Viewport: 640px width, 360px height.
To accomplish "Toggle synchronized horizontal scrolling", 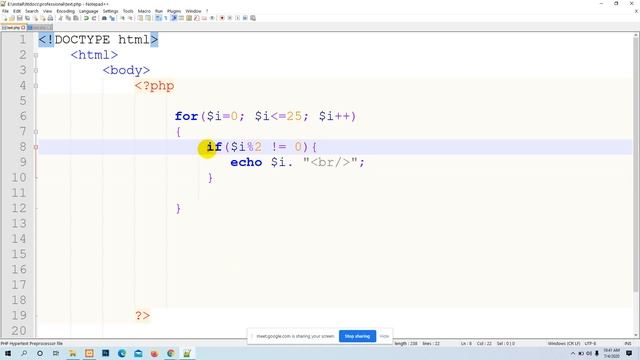I will point(148,18).
